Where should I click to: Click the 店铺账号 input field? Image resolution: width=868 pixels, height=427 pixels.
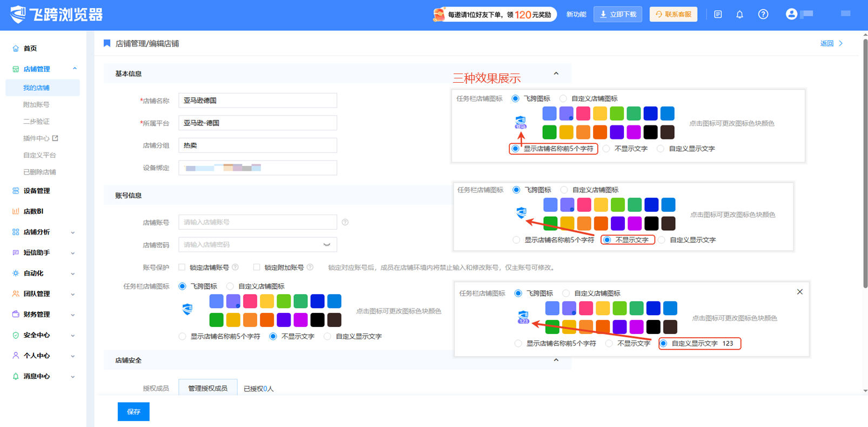click(258, 222)
